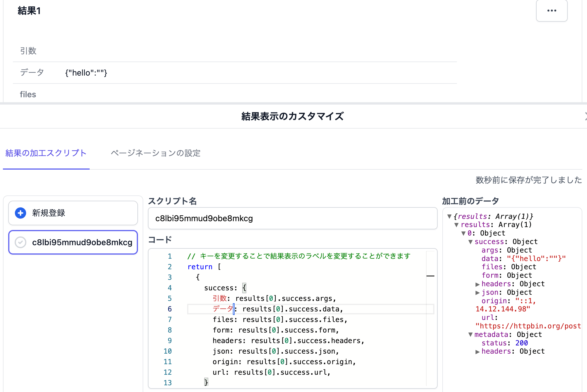This screenshot has height=392, width=587.
Task: Click the 新規登録 button
Action: click(x=73, y=213)
